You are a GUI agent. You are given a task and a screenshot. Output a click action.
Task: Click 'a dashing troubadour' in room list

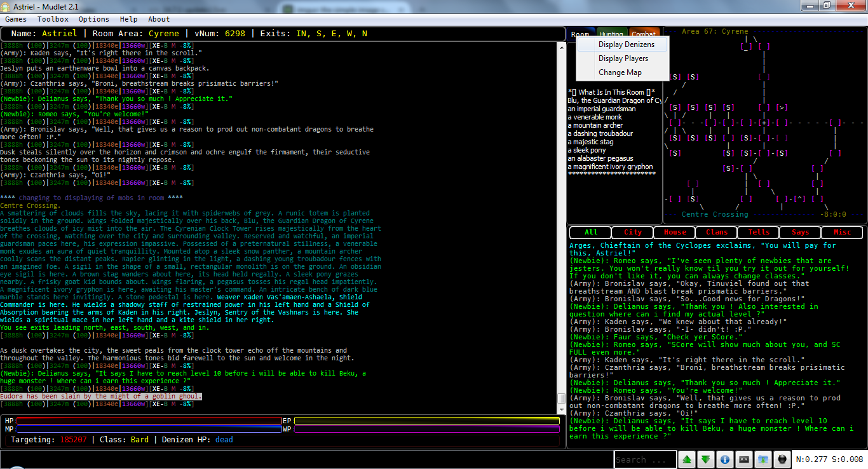pos(600,133)
